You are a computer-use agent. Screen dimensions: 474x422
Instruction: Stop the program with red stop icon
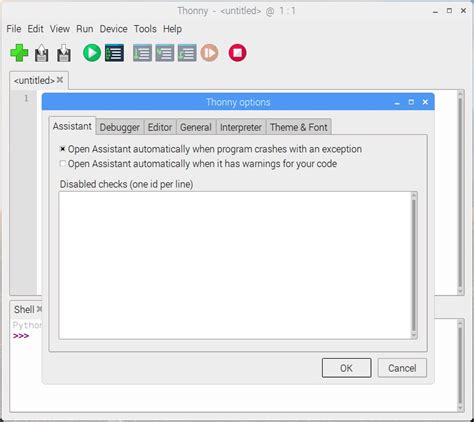[237, 53]
